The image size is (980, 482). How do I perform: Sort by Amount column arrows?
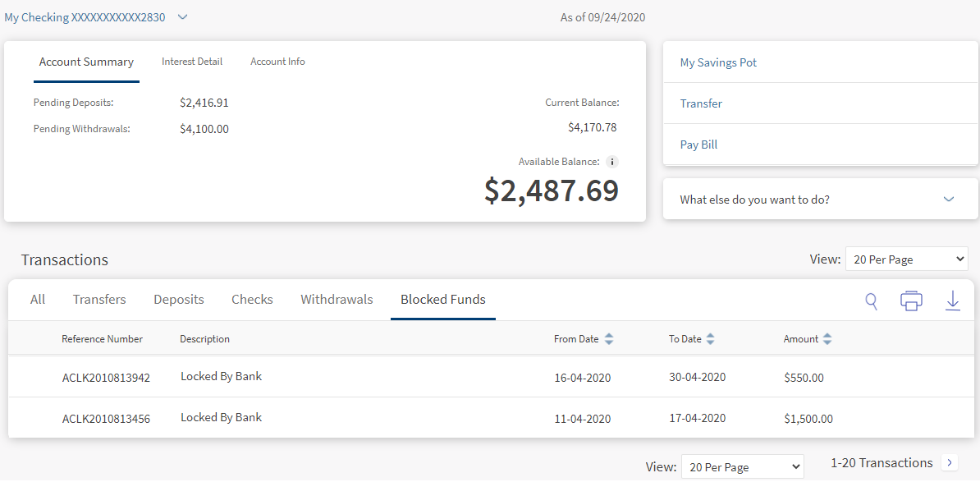827,339
